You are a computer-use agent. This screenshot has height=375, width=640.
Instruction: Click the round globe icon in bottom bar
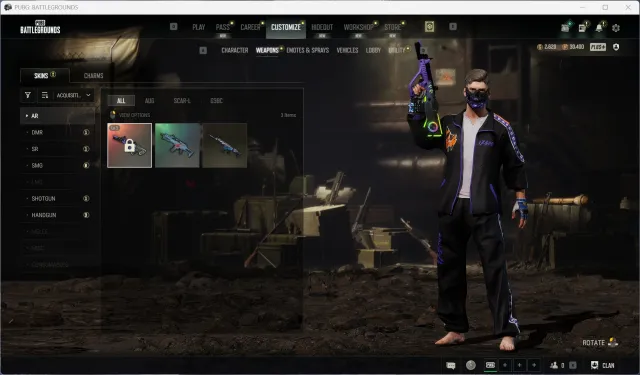(x=471, y=365)
